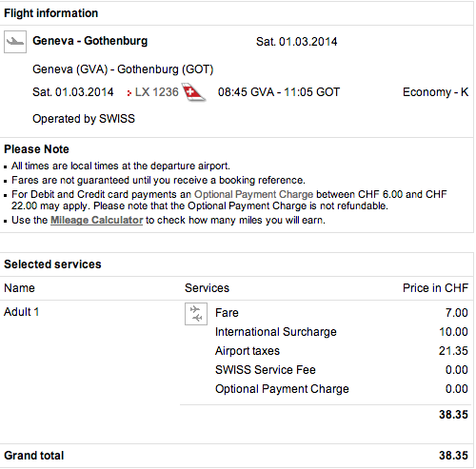Click the 08:45 GVA - 11:05 GOT times
Image resolution: width=476 pixels, height=469 pixels.
pos(279,92)
